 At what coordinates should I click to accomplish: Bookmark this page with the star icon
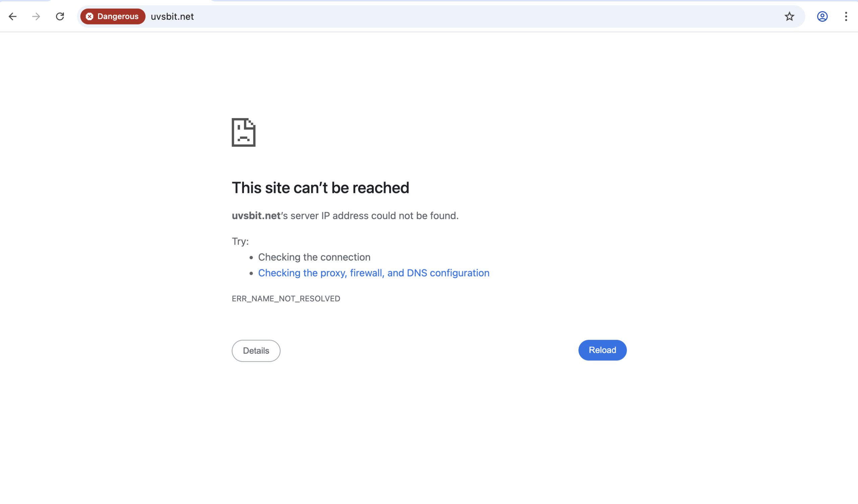[789, 16]
